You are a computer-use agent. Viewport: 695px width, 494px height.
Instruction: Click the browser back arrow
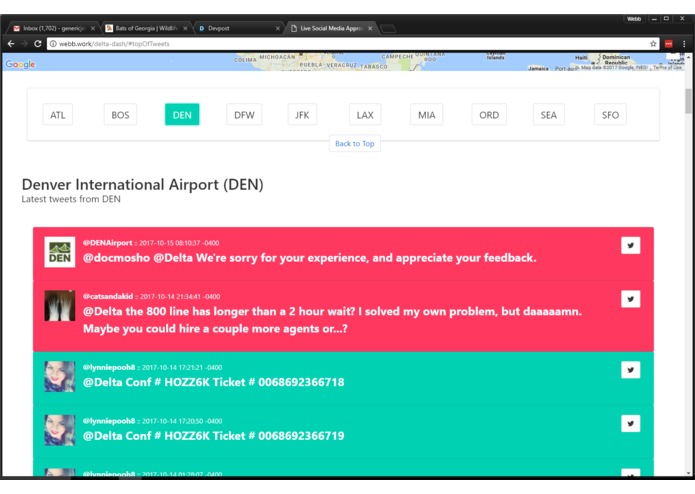11,44
